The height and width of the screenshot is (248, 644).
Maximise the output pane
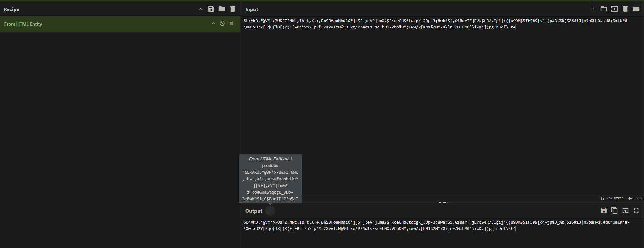[636, 211]
